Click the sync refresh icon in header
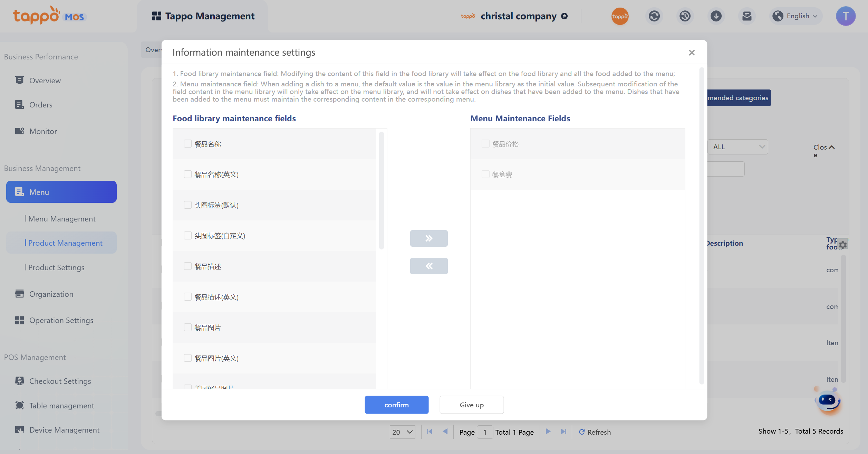This screenshot has height=454, width=868. [x=654, y=16]
